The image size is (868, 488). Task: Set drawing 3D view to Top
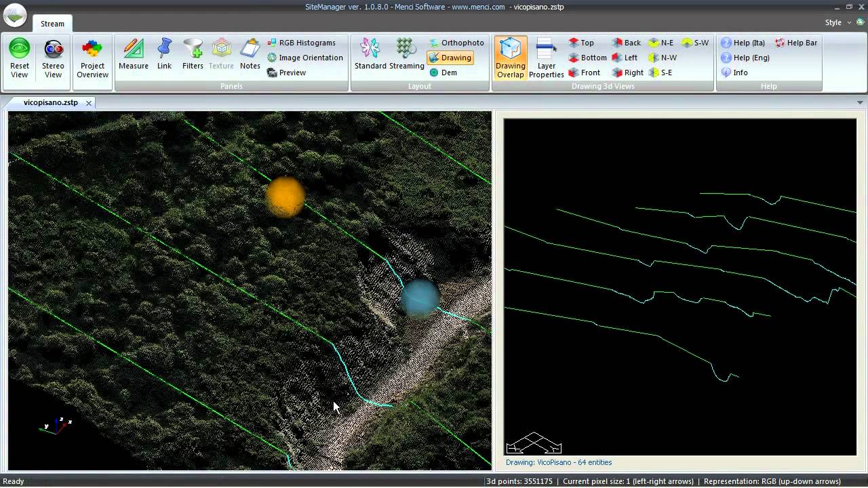coord(581,43)
